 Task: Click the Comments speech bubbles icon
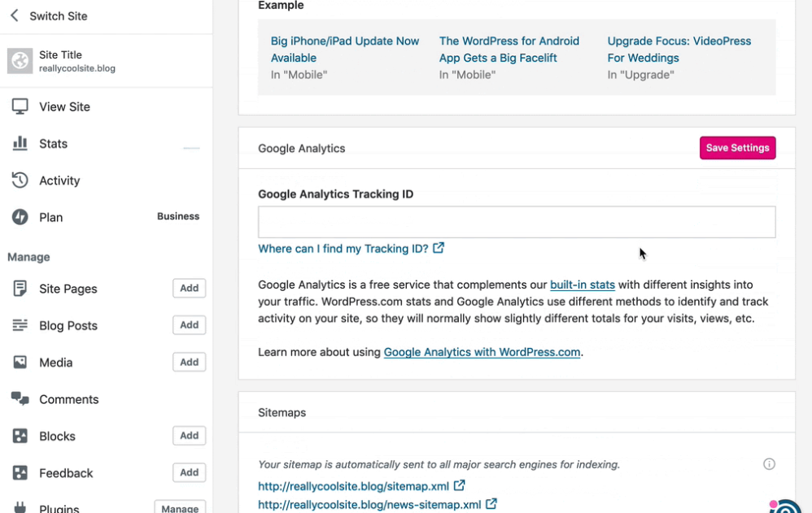pyautogui.click(x=20, y=398)
